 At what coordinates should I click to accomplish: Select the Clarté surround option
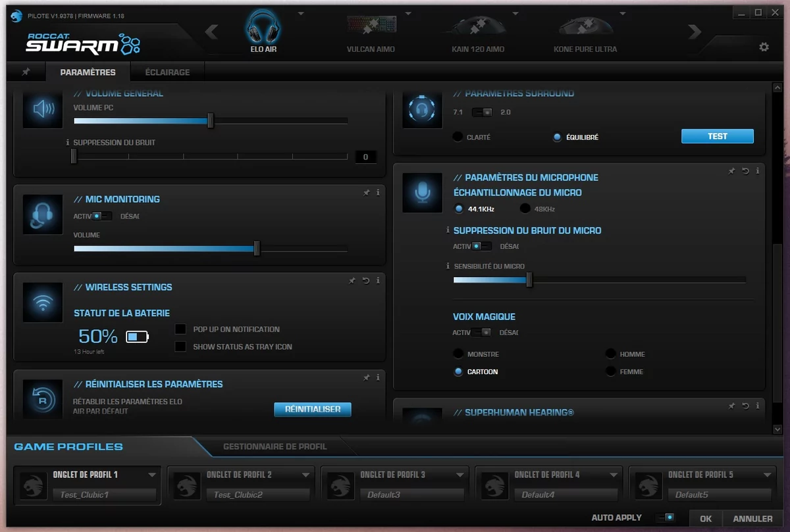(x=458, y=137)
